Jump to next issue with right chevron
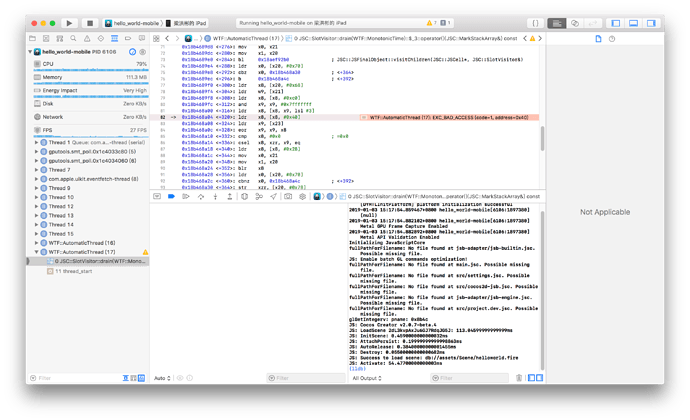 540,38
